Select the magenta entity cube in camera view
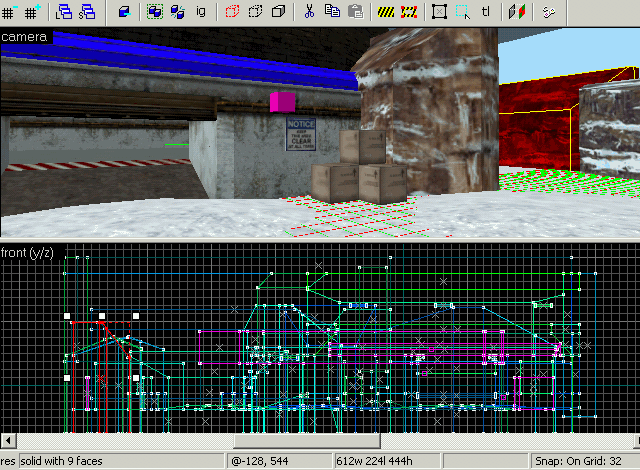The height and width of the screenshot is (470, 640). coord(282,102)
